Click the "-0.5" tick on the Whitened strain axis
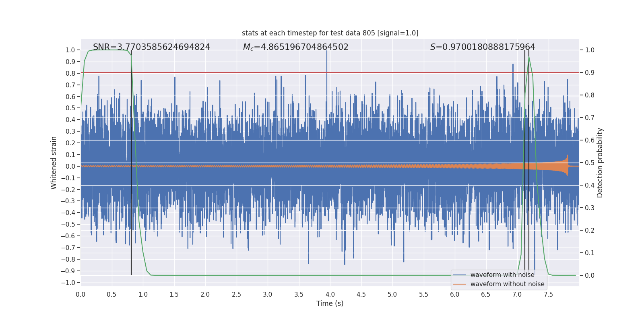The image size is (644, 322). [x=68, y=225]
